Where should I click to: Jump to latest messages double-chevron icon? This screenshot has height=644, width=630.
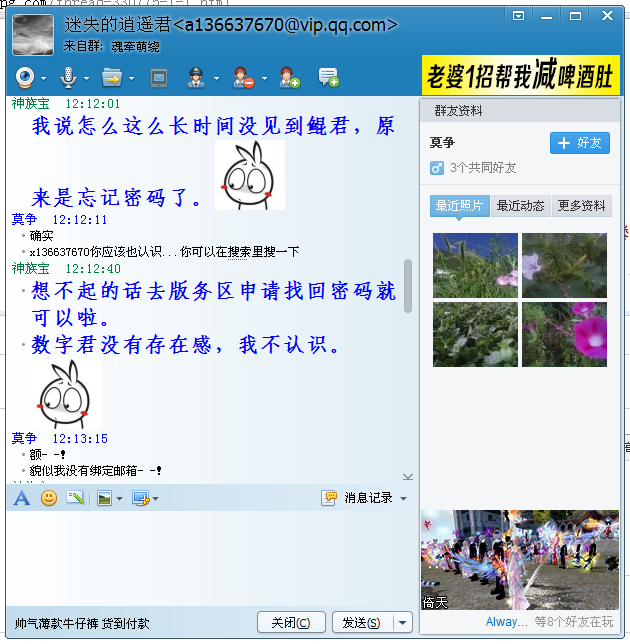coord(408,477)
